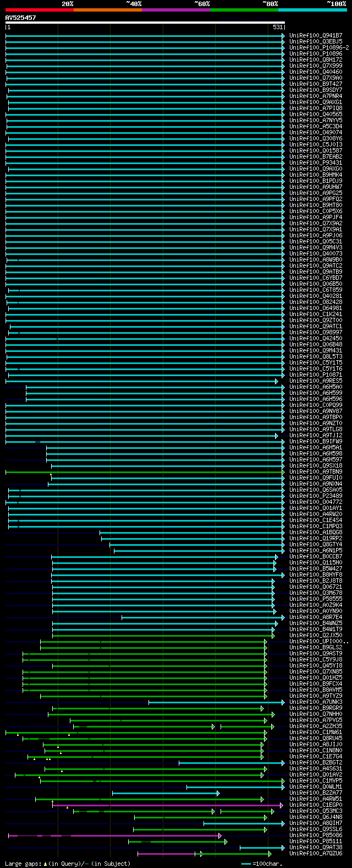
Task: Click the purple ~60% identity legend segment
Action: (176, 9)
